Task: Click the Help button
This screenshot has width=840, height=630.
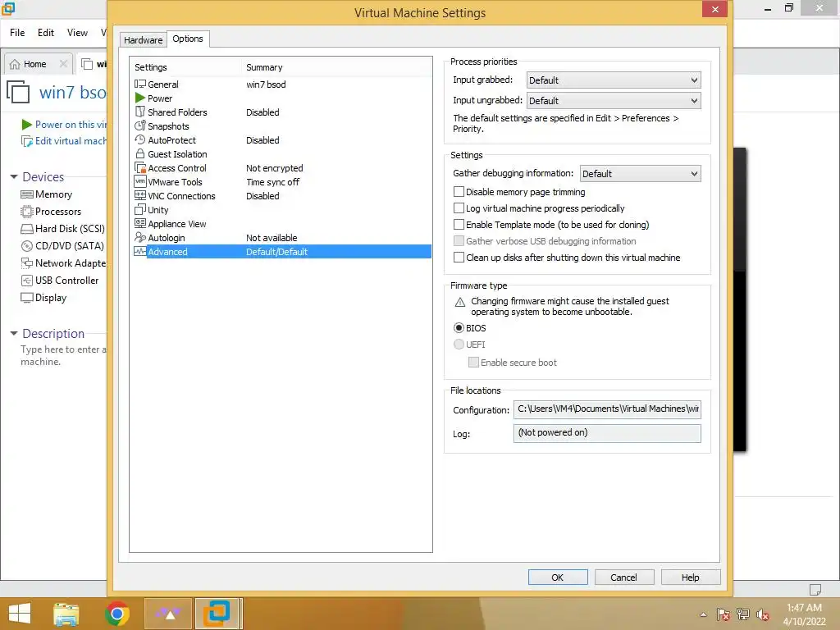Action: [691, 577]
